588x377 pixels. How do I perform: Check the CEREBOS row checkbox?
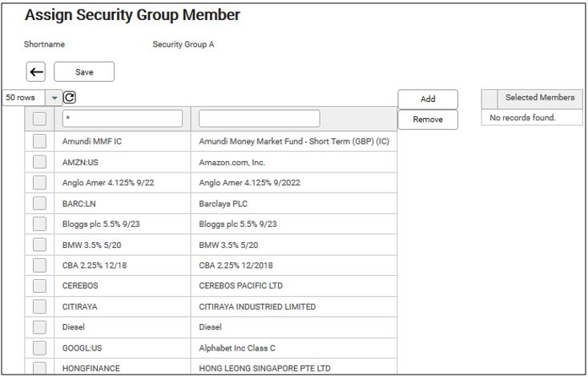40,286
